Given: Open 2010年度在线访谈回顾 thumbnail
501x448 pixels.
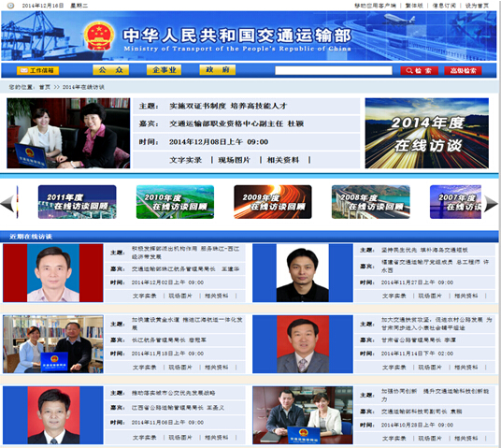Looking at the screenshot, I should point(175,202).
